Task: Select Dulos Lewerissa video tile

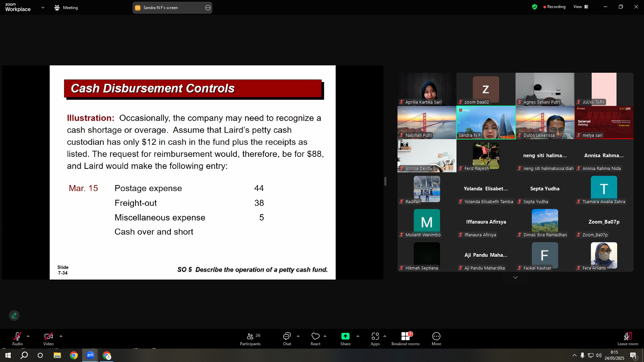Action: point(545,122)
